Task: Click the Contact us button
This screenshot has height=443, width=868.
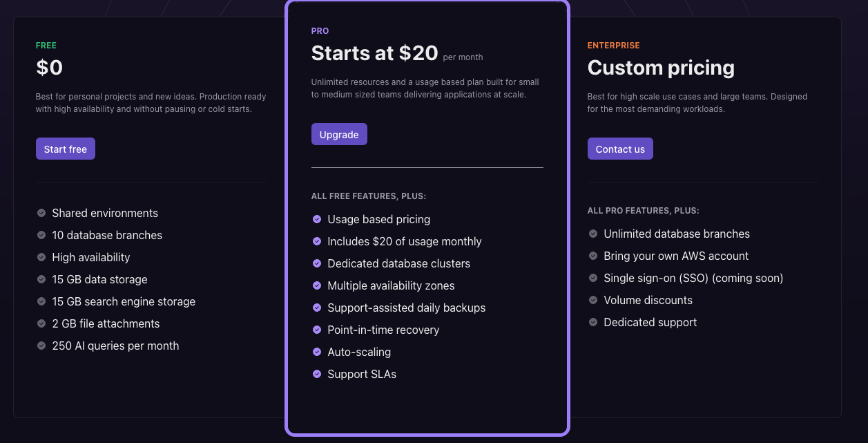Action: click(620, 149)
